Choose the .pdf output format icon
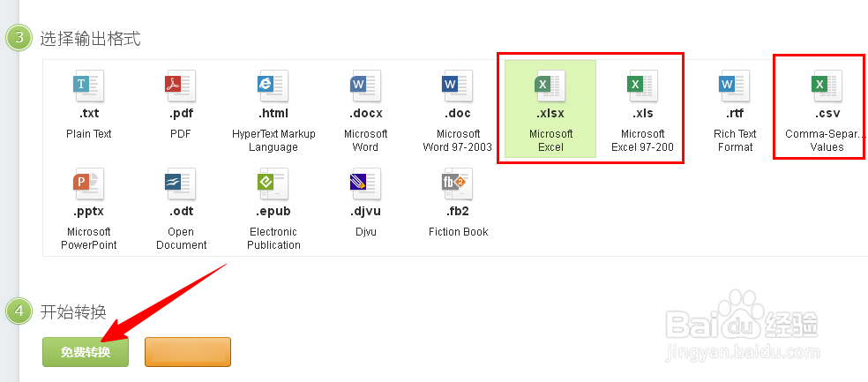The image size is (868, 382). pos(181,85)
